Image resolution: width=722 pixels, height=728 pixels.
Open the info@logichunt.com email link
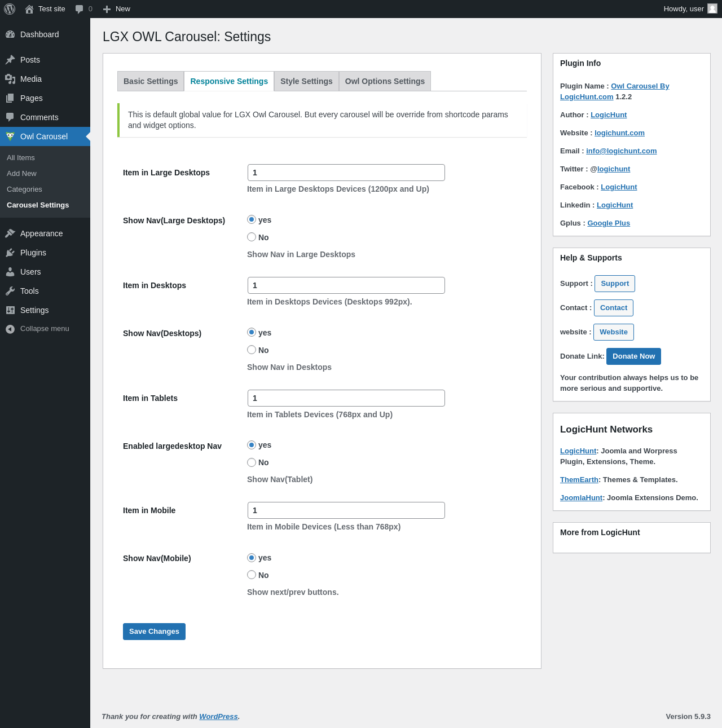click(622, 151)
